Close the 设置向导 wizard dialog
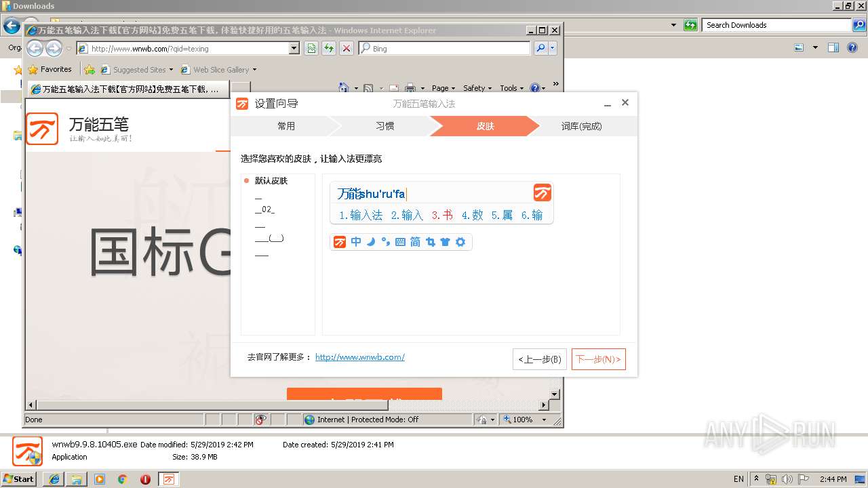Image resolution: width=868 pixels, height=488 pixels. 625,102
